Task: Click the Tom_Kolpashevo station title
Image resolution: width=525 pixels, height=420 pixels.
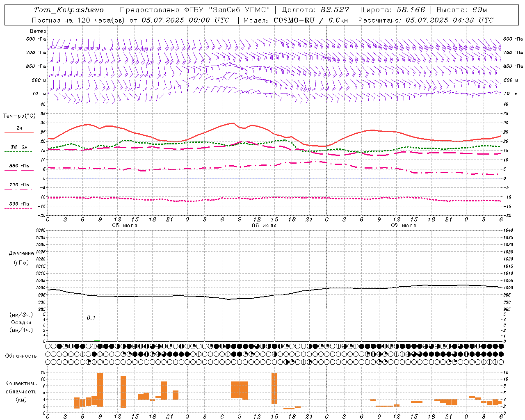Action: click(x=69, y=9)
